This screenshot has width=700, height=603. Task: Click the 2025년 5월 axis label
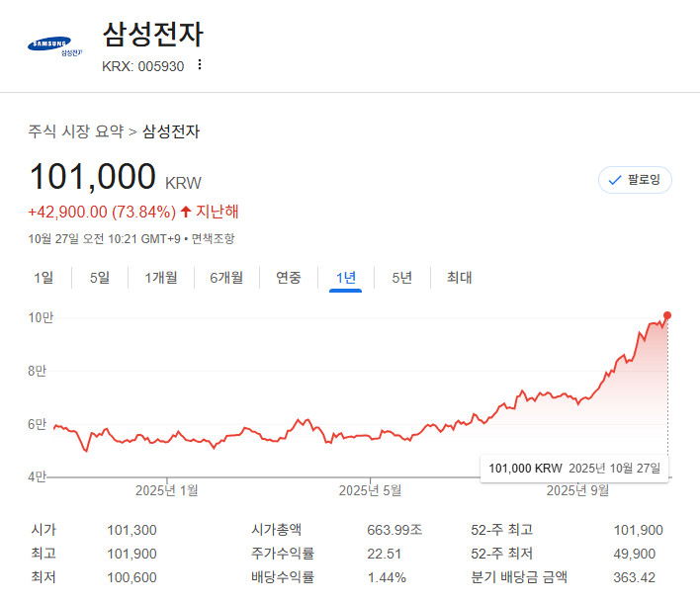coord(370,490)
